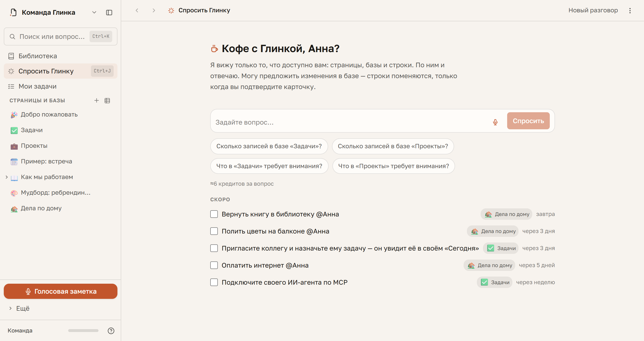
Task: Open help question mark icon
Action: [x=111, y=331]
